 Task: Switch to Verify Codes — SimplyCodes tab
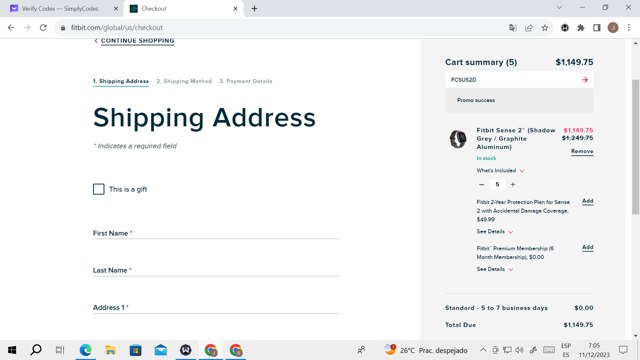60,9
